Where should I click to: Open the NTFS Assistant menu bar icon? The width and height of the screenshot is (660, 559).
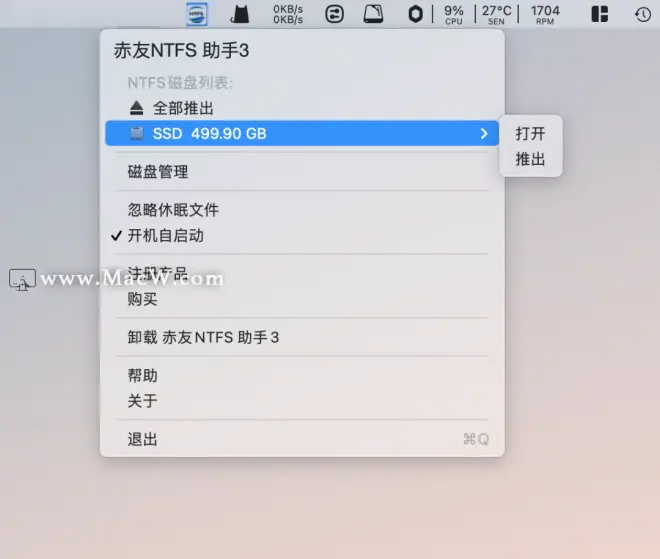pos(197,14)
